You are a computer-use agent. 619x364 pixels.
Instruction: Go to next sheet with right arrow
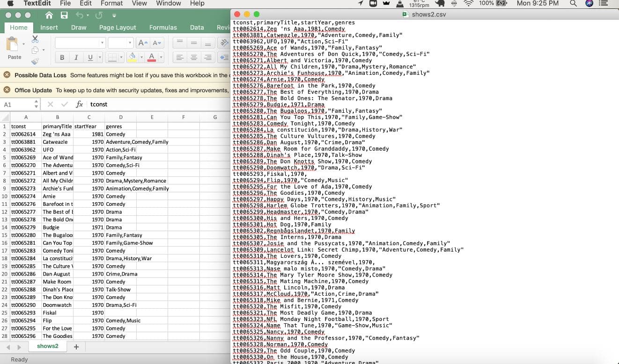(x=19, y=347)
